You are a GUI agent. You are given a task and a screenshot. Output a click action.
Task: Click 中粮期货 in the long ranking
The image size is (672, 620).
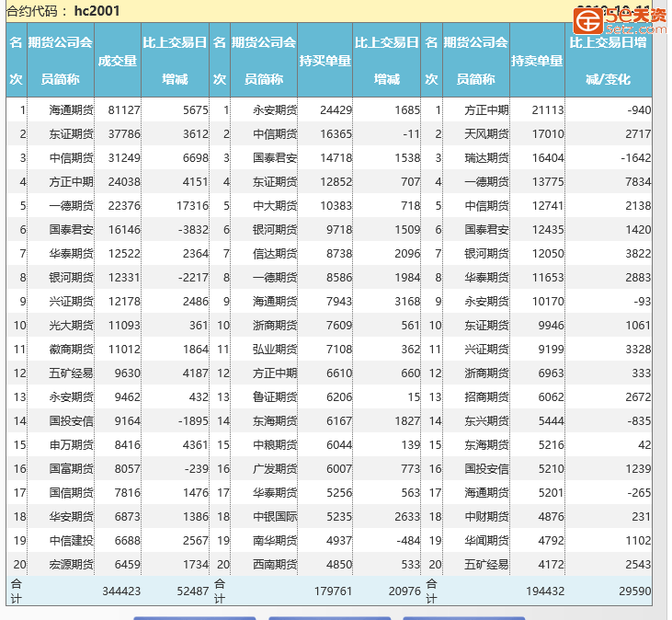[275, 445]
